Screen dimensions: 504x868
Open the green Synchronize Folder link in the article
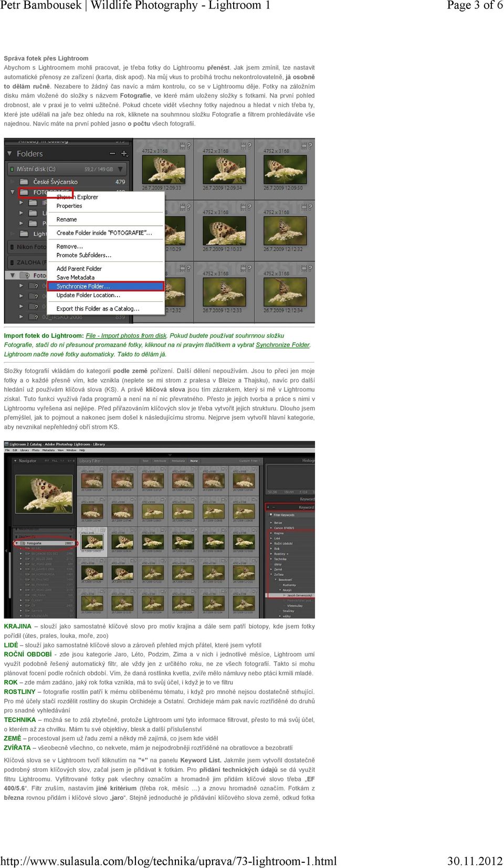[283, 345]
